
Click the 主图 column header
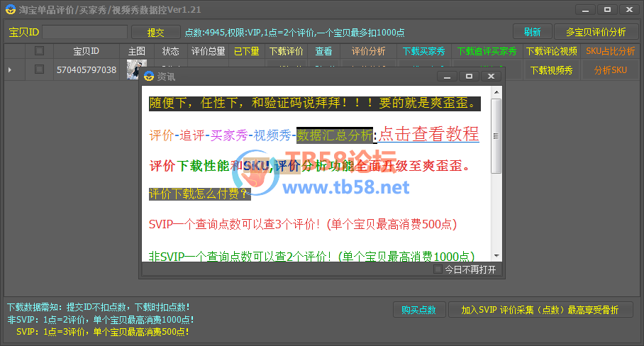point(137,51)
